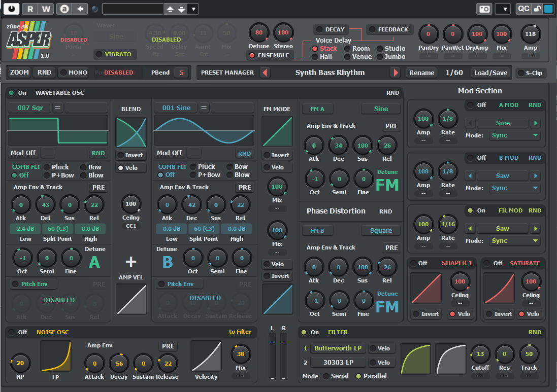The width and height of the screenshot is (557, 392).
Task: Toggle the VIBRATO switch
Action: click(x=113, y=54)
